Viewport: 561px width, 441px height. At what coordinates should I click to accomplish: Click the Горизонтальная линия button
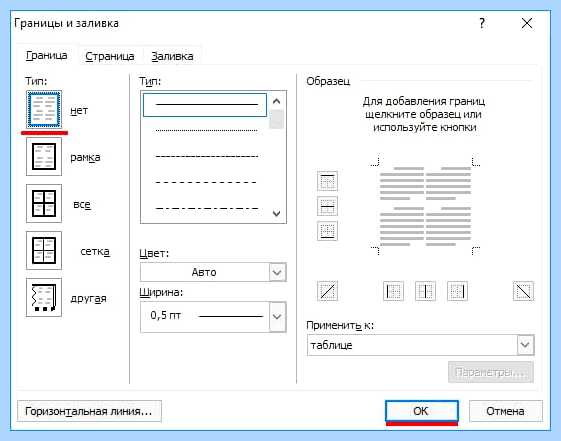coord(89,411)
